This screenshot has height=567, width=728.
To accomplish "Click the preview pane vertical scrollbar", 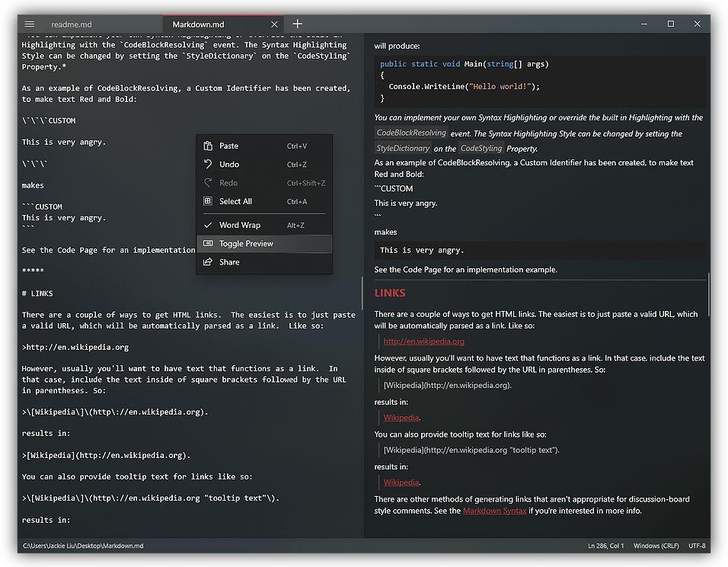I will pos(708,295).
